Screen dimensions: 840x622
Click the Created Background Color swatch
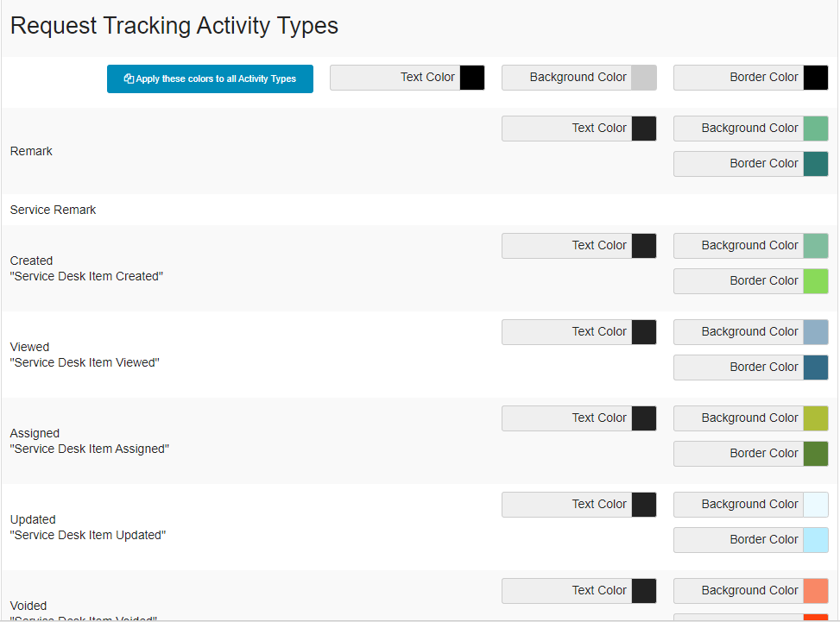tap(815, 246)
